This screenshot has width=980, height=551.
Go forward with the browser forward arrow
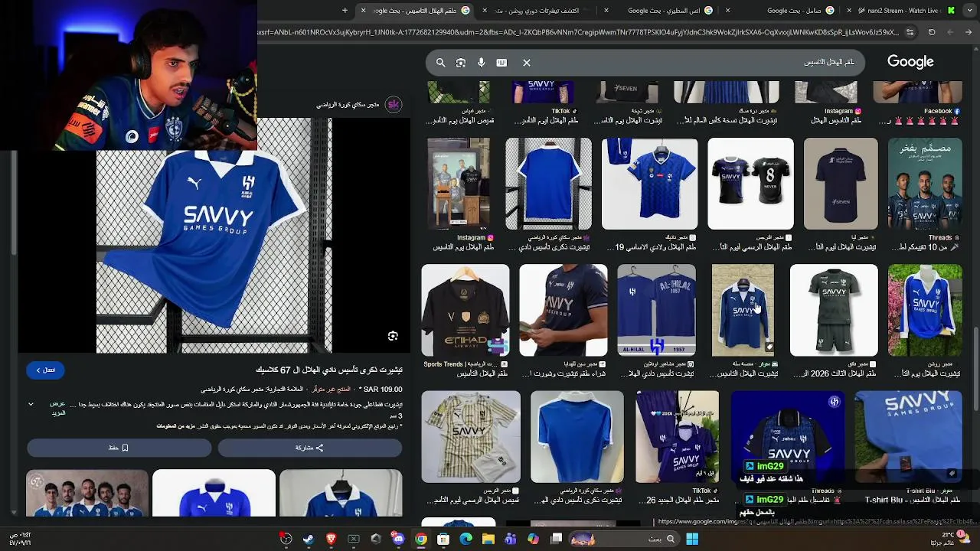click(950, 32)
